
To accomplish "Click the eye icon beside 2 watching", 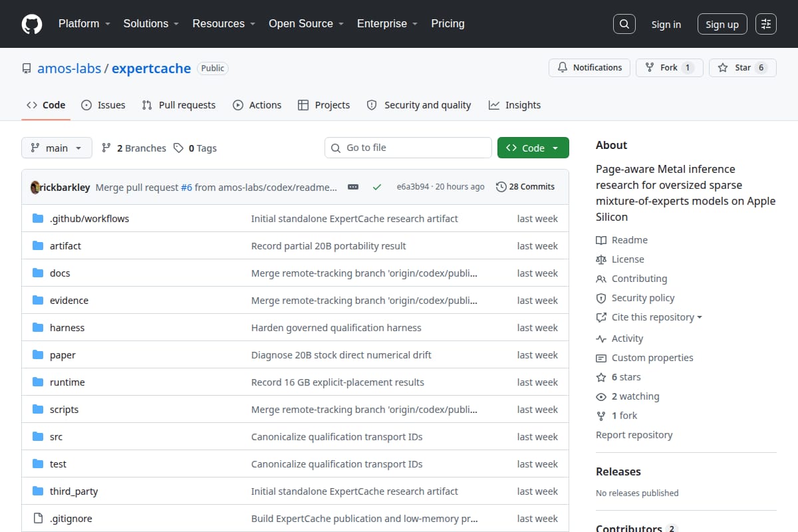I will [x=601, y=396].
